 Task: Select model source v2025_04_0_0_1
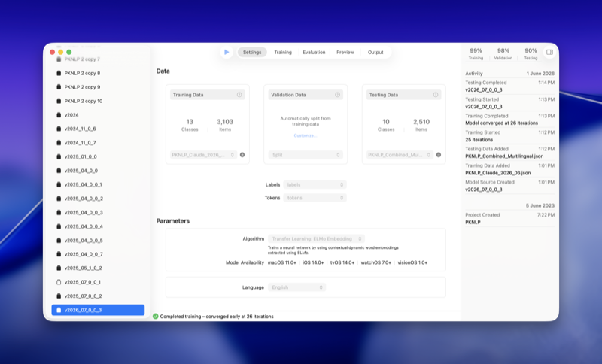click(98, 184)
